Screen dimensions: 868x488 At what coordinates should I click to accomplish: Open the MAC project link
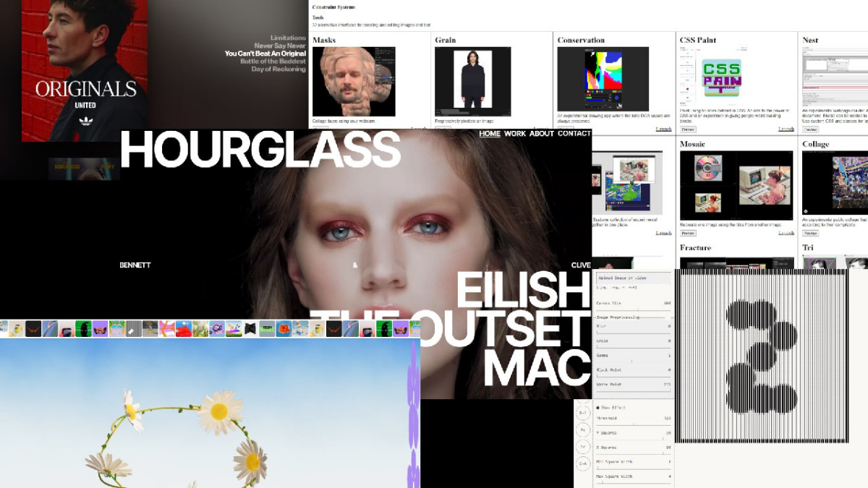[537, 367]
